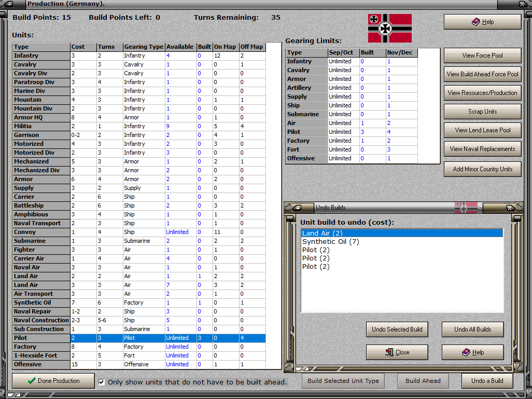Select the Fighter row in units table

tap(139, 250)
